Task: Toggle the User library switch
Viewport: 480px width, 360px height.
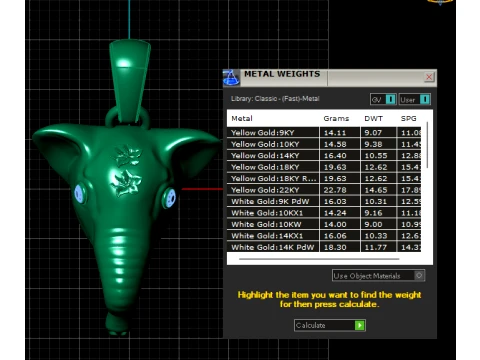Action: coord(415,99)
